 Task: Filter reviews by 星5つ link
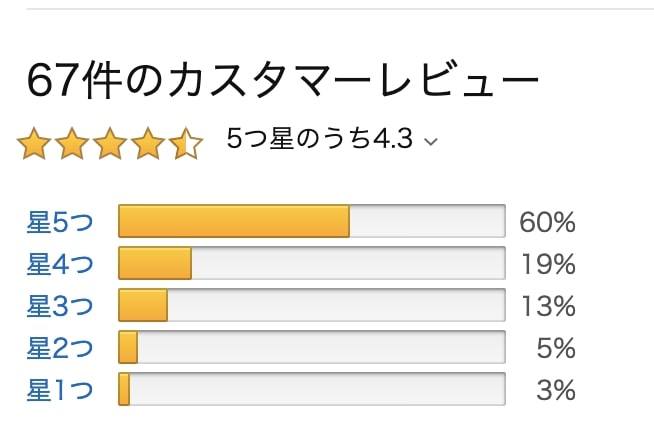[60, 222]
